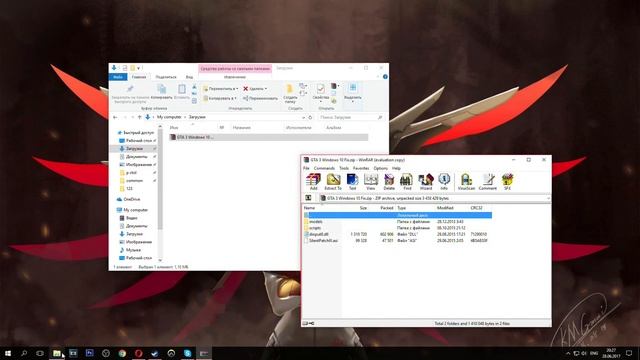The width and height of the screenshot is (640, 360).
Task: Click Extract To in WinRAR toolbar
Action: [x=333, y=182]
